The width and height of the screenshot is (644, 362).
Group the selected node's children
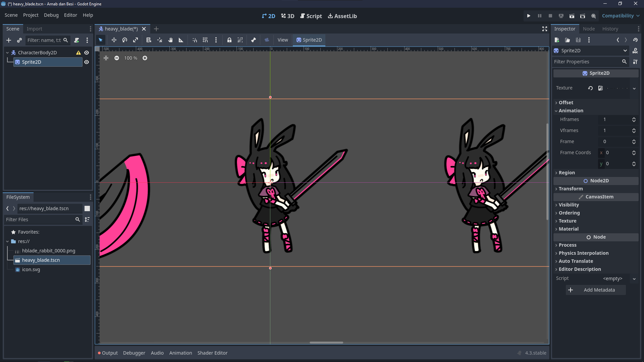pos(240,40)
